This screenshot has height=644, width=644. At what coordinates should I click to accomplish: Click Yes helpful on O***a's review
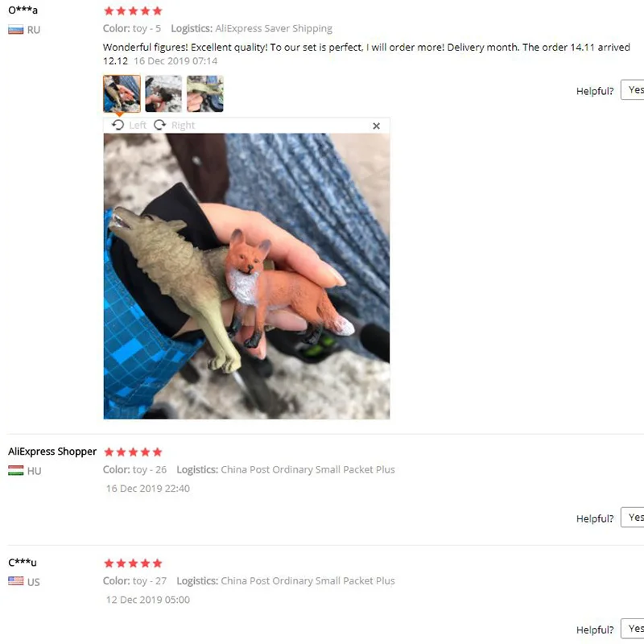(x=633, y=90)
